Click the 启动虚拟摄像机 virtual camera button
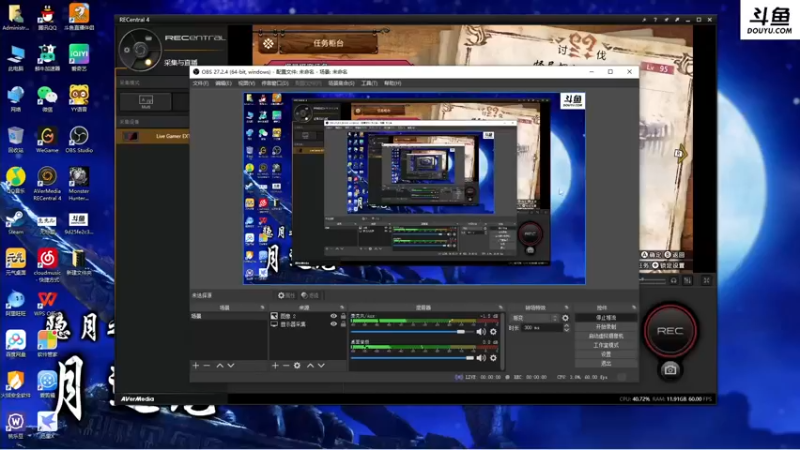 606,336
